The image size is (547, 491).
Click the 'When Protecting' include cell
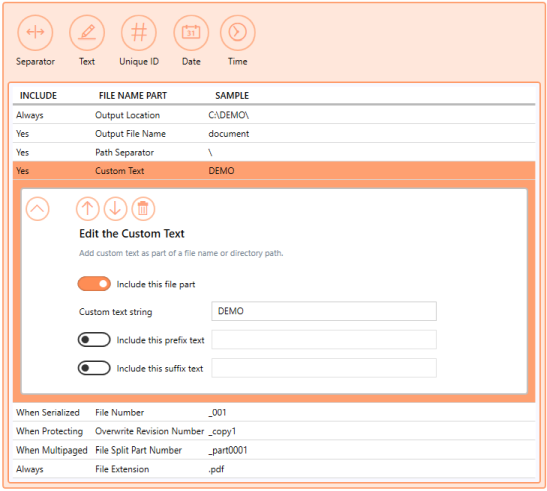click(50, 431)
